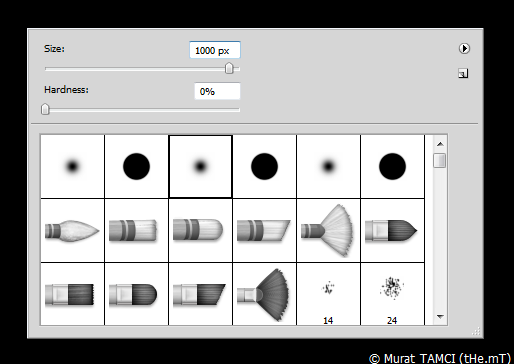Click the Size slider handle
The width and height of the screenshot is (514, 364).
coord(229,68)
